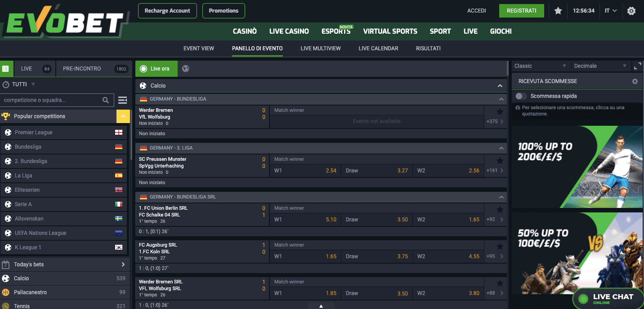This screenshot has height=309, width=644.
Task: Open the Promotions page
Action: coord(224,10)
